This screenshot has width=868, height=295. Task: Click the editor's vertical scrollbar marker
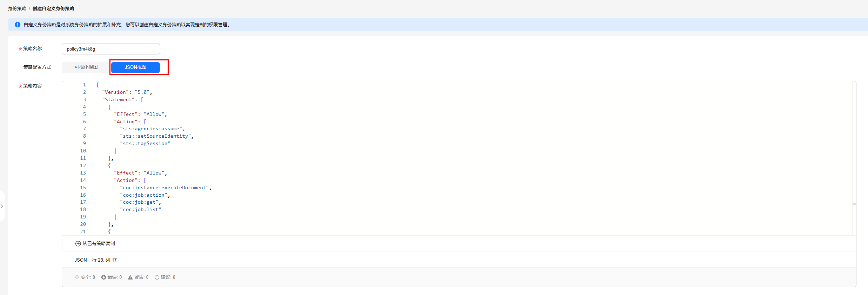pyautogui.click(x=854, y=204)
